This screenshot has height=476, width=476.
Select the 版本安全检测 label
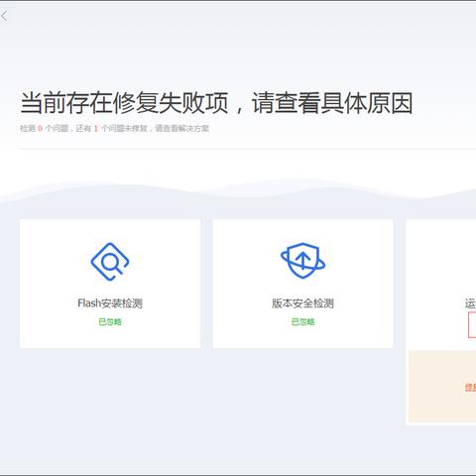pos(302,303)
